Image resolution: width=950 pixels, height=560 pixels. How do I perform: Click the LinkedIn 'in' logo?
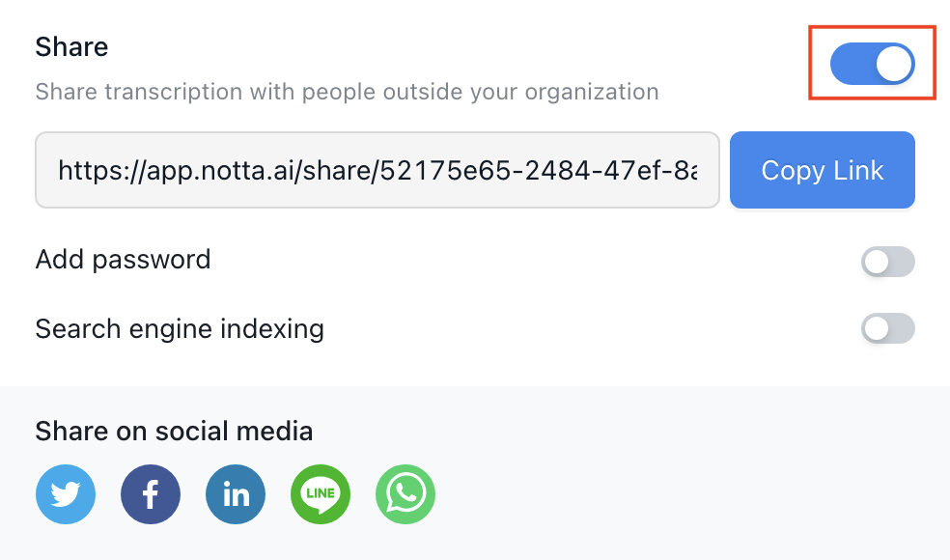click(x=236, y=494)
